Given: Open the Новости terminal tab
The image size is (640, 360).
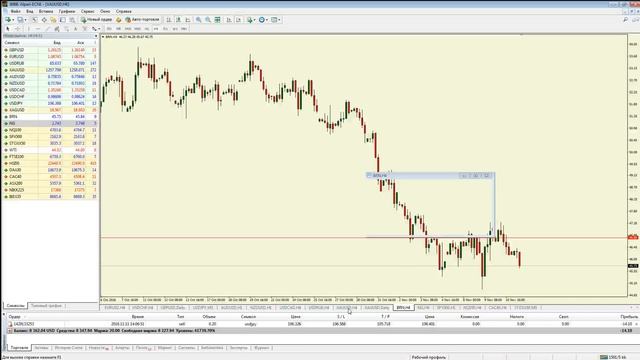Looking at the screenshot, I should [x=98, y=348].
